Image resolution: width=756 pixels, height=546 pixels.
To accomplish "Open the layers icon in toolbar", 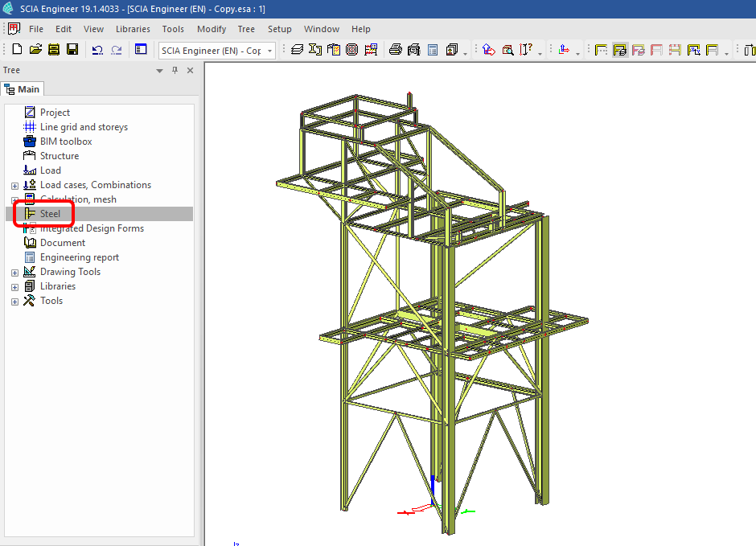I will (x=297, y=50).
